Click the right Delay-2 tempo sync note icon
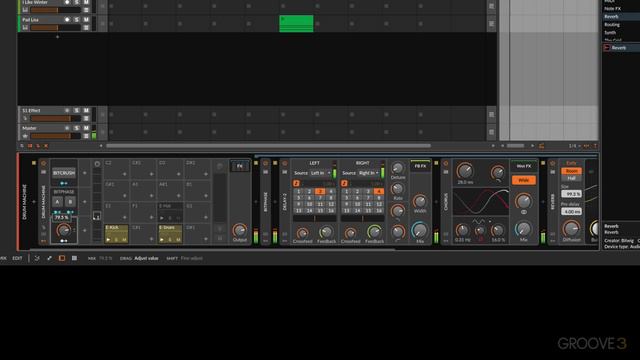Viewport: 640px width, 360px height. tap(344, 183)
